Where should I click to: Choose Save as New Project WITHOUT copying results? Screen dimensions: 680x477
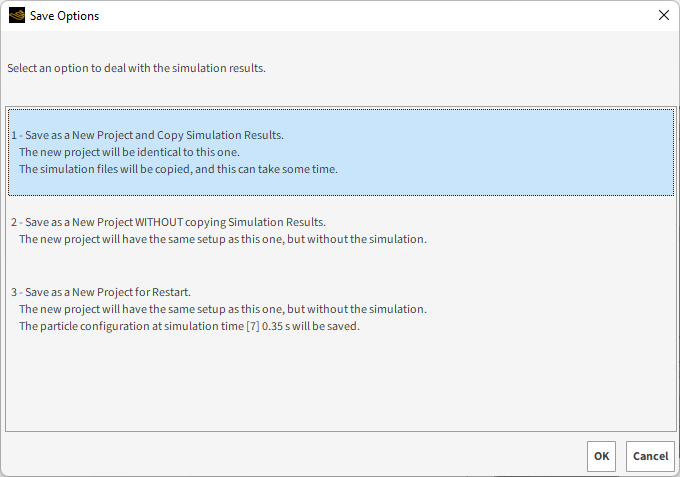click(341, 231)
